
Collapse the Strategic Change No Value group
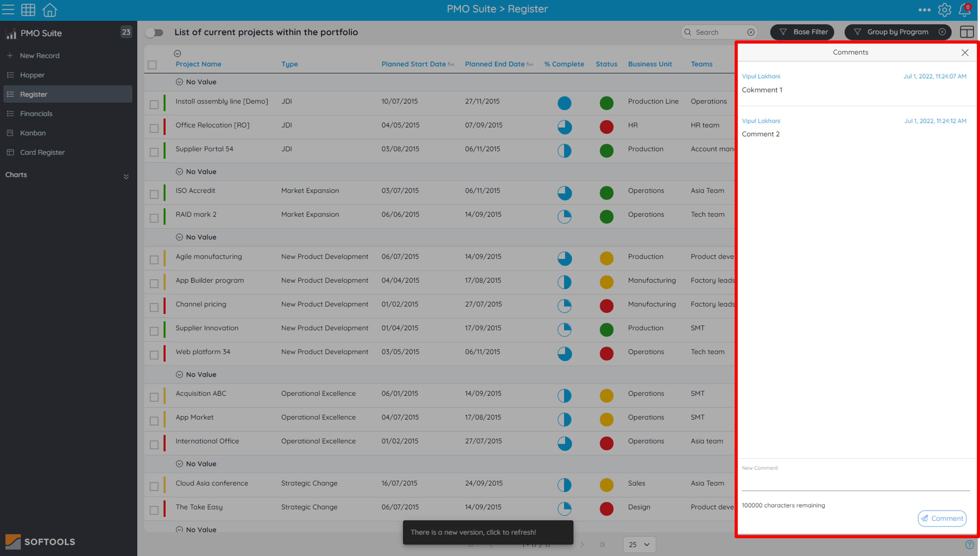[x=179, y=464]
